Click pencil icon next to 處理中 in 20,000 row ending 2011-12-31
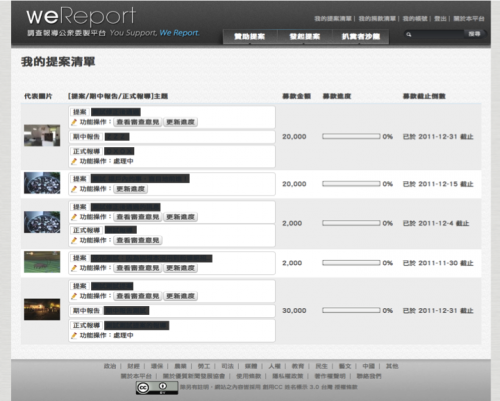 point(74,161)
